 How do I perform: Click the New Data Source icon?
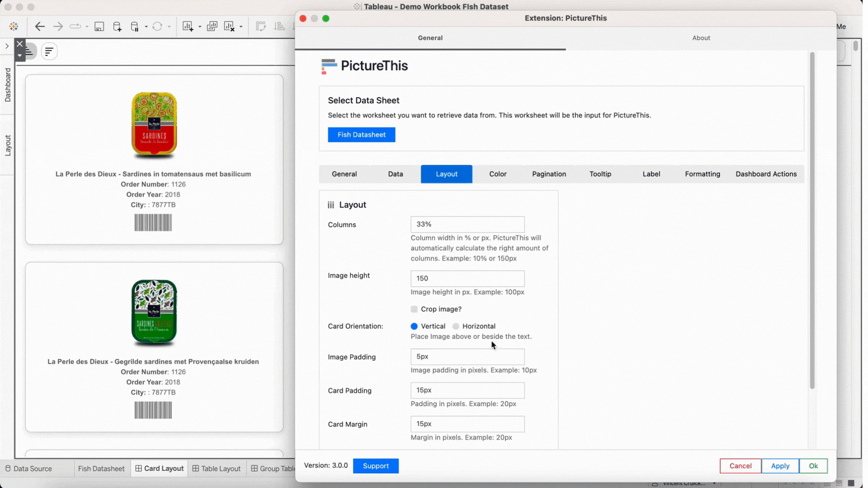[117, 27]
